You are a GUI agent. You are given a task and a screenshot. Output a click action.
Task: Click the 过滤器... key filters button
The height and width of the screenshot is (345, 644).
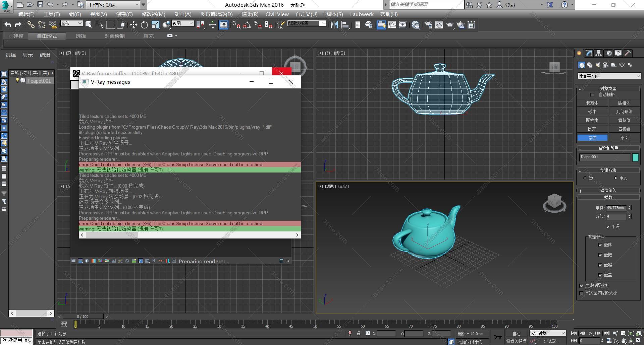click(552, 341)
